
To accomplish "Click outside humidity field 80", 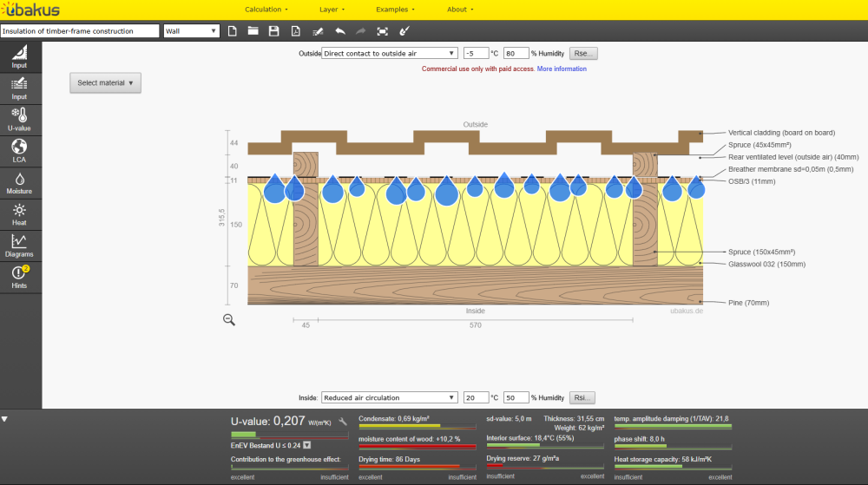I will [516, 54].
